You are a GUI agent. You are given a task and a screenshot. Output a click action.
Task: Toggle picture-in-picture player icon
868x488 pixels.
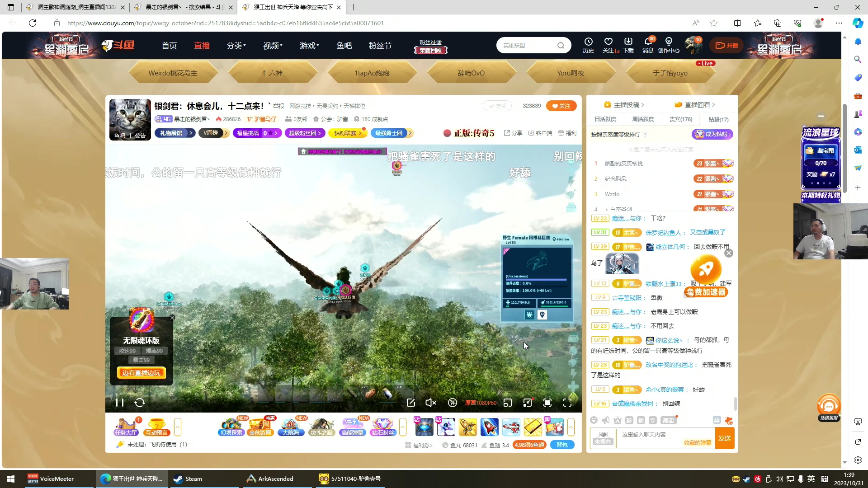[528, 403]
